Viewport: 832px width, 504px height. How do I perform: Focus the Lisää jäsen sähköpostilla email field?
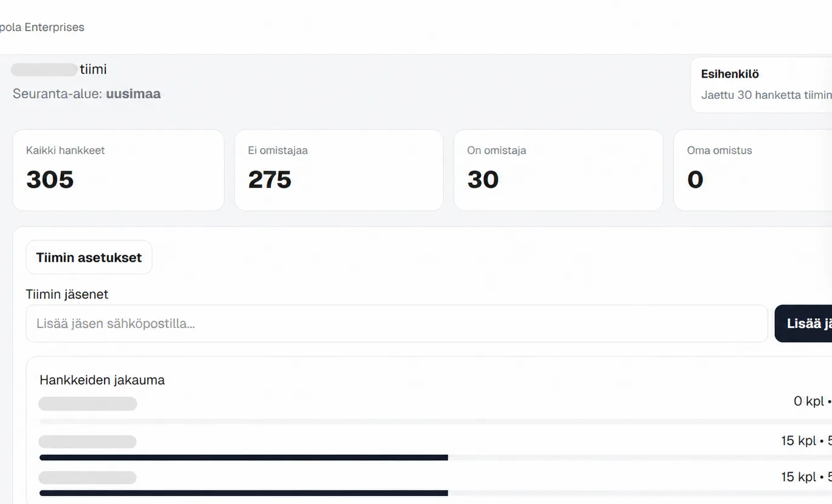(397, 324)
